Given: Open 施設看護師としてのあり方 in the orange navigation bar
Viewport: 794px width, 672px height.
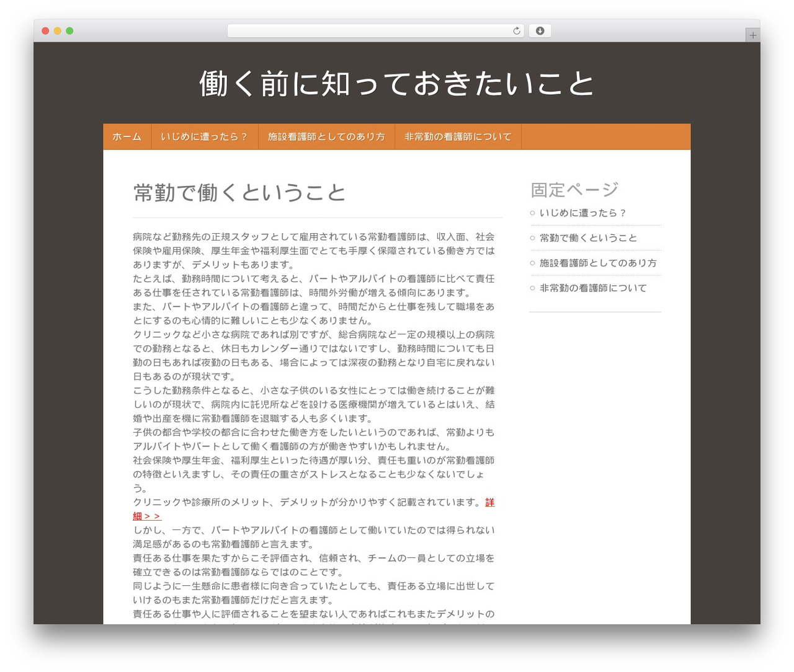Looking at the screenshot, I should pos(326,137).
